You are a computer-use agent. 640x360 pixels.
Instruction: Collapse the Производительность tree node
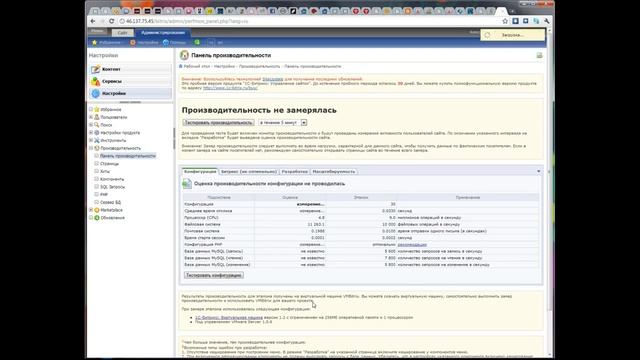click(x=91, y=148)
